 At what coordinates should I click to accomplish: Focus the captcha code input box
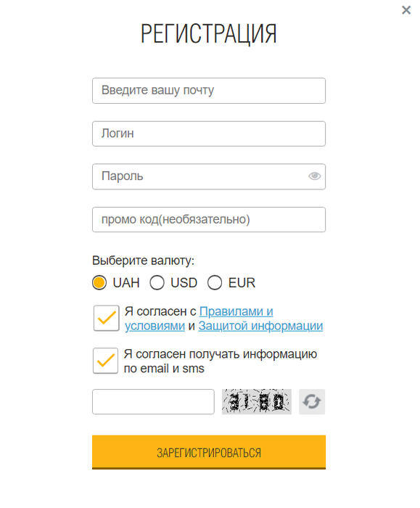point(153,402)
